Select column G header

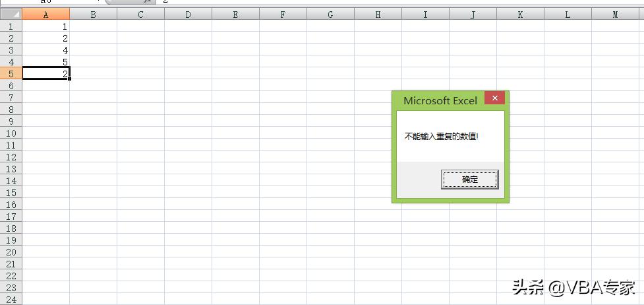(x=331, y=15)
